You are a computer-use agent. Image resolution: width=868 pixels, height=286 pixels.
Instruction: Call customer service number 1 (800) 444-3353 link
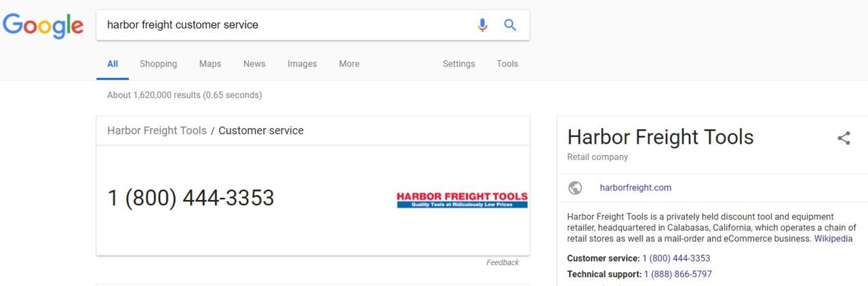(x=676, y=258)
